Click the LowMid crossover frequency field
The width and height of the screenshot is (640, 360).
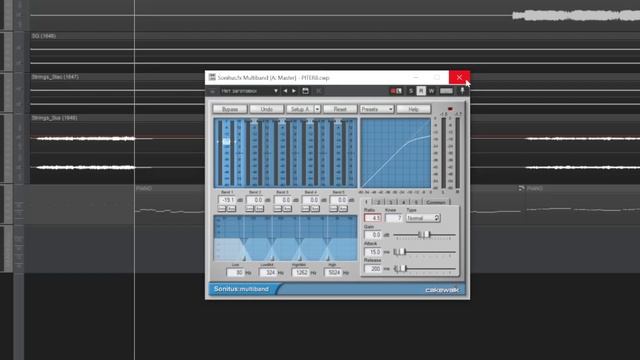268,272
